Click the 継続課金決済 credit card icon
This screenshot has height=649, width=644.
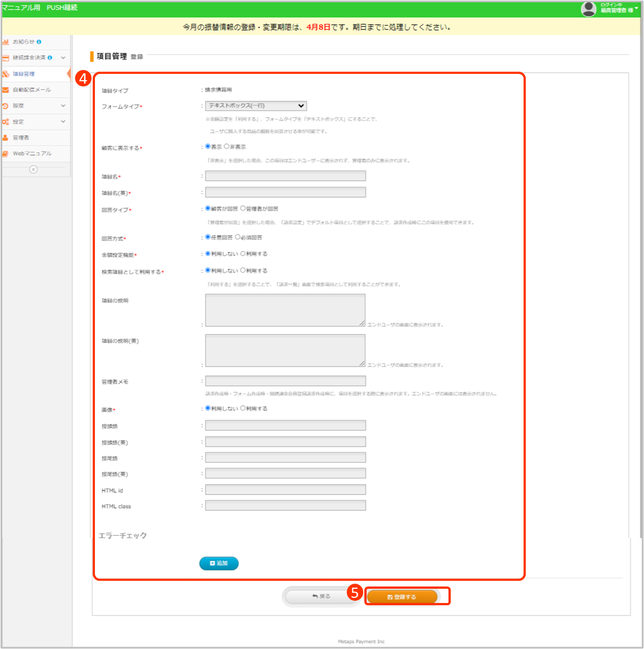pos(6,58)
